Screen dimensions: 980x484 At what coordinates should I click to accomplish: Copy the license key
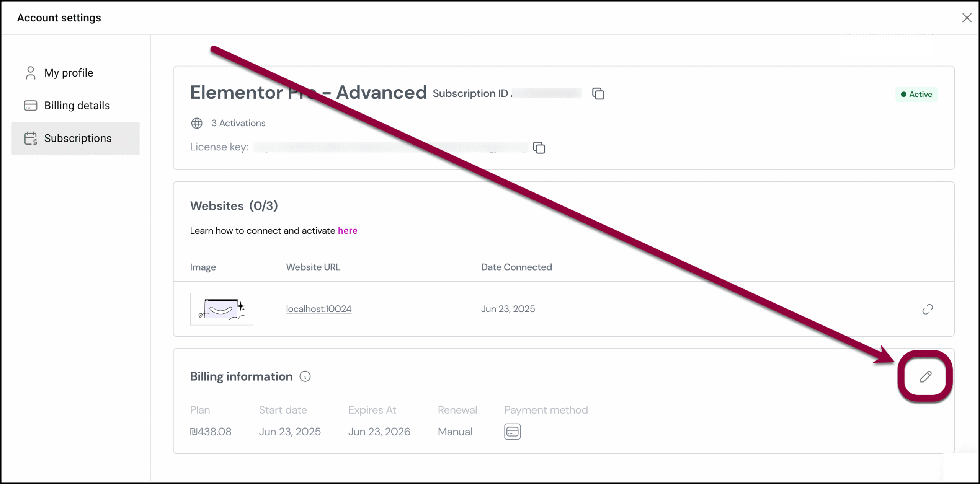click(539, 148)
